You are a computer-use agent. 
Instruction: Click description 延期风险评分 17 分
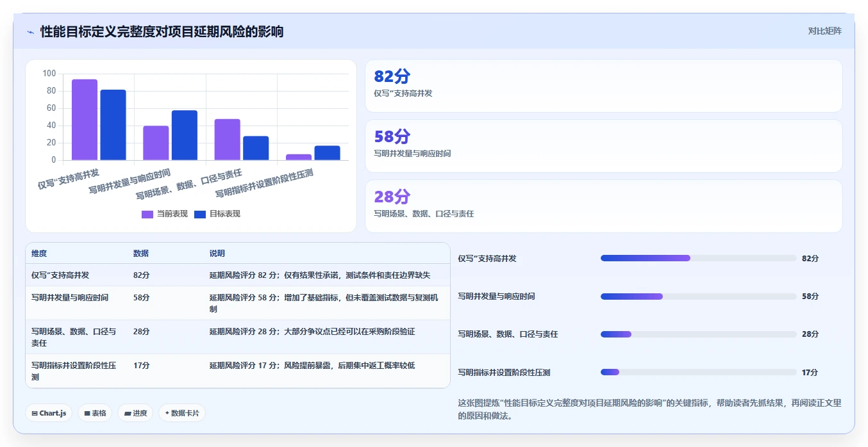click(x=312, y=366)
